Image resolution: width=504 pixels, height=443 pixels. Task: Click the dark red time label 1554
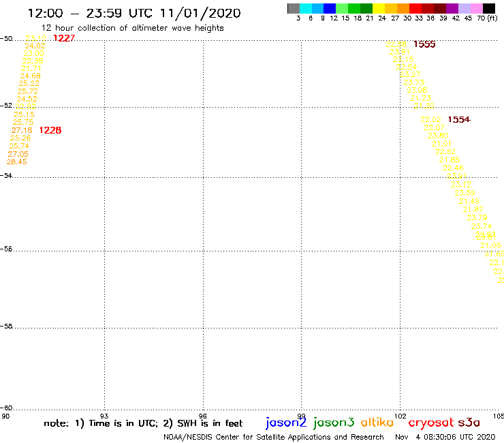pos(459,120)
